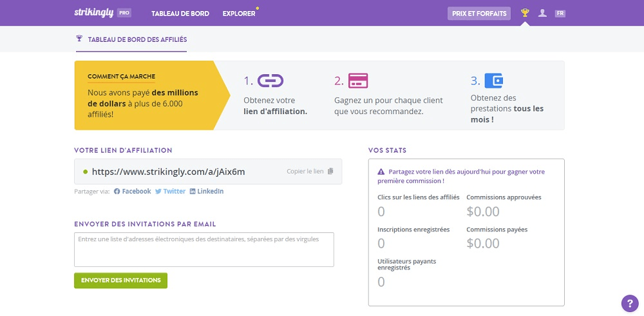Share affiliate link via Facebook
644x316 pixels.
[133, 192]
